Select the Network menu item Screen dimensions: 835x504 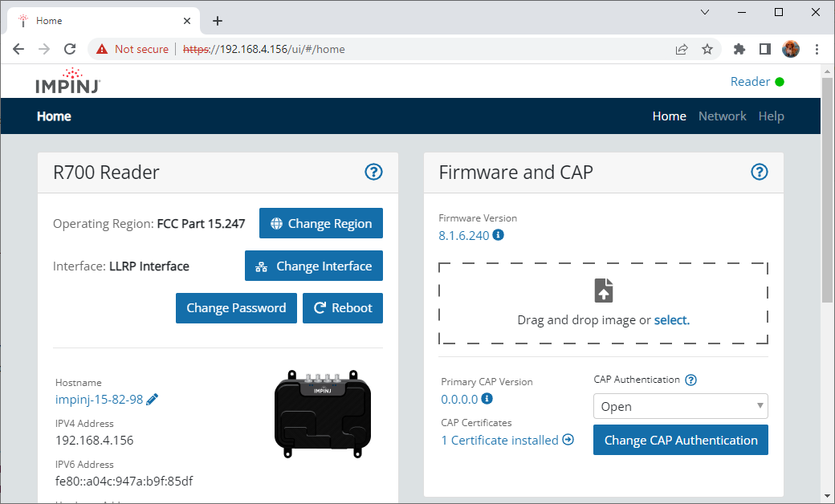[722, 116]
